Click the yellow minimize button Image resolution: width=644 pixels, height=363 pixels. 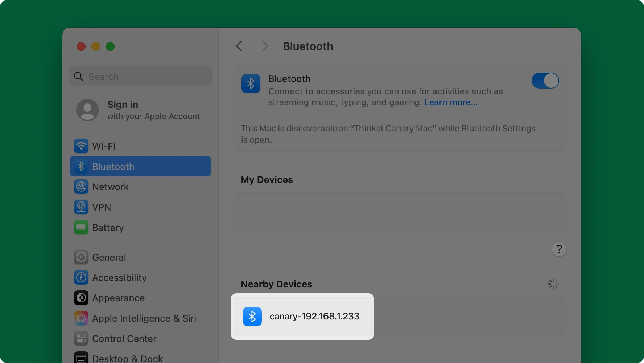[96, 46]
